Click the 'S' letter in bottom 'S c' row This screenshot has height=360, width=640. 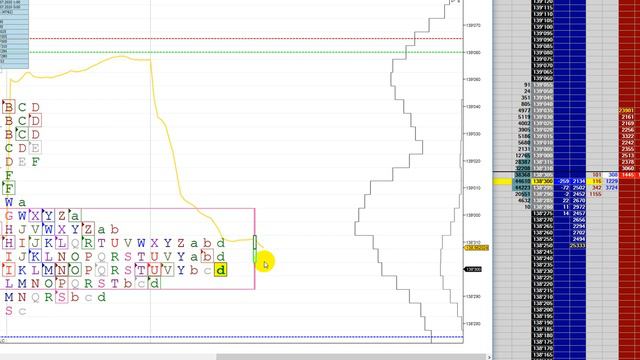(9, 311)
